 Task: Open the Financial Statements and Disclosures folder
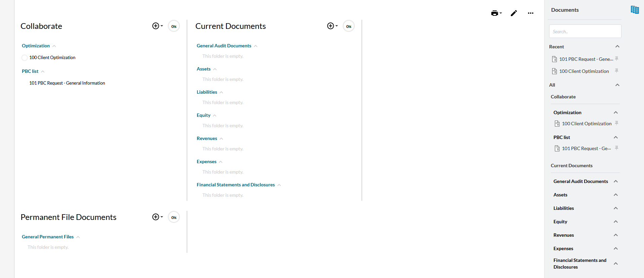236,185
